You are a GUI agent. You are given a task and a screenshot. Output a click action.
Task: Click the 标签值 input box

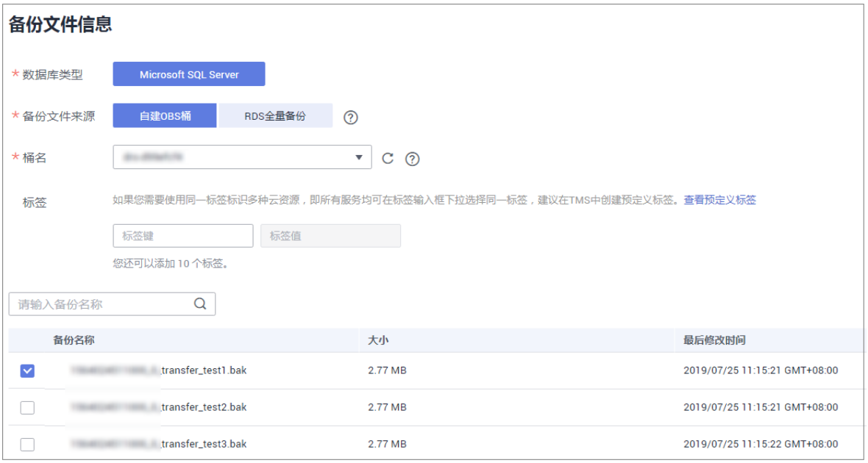point(330,236)
